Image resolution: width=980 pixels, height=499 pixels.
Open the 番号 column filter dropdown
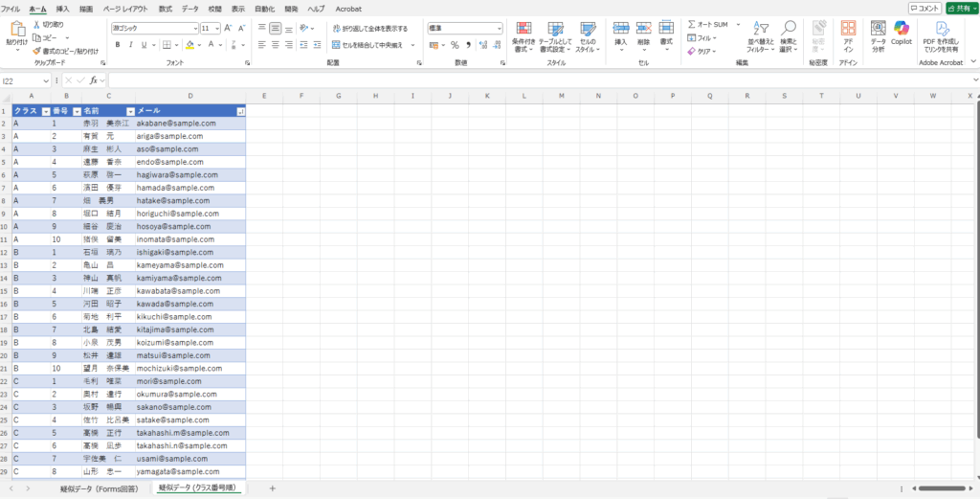[x=77, y=111]
